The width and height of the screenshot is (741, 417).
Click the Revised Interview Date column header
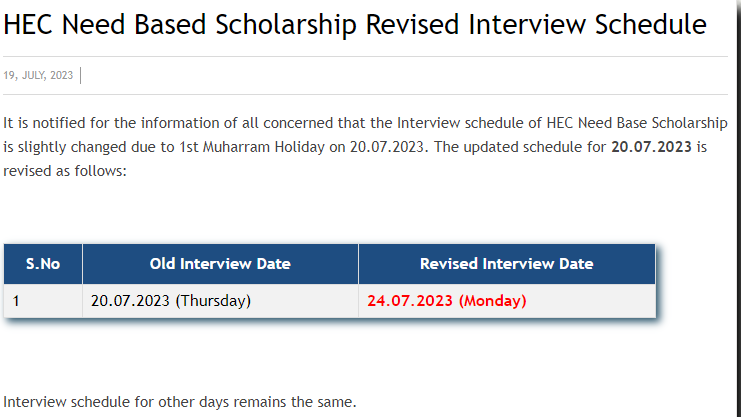pos(507,264)
